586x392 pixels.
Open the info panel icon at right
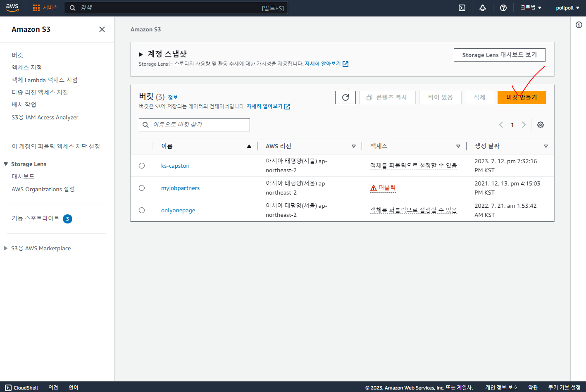(579, 25)
